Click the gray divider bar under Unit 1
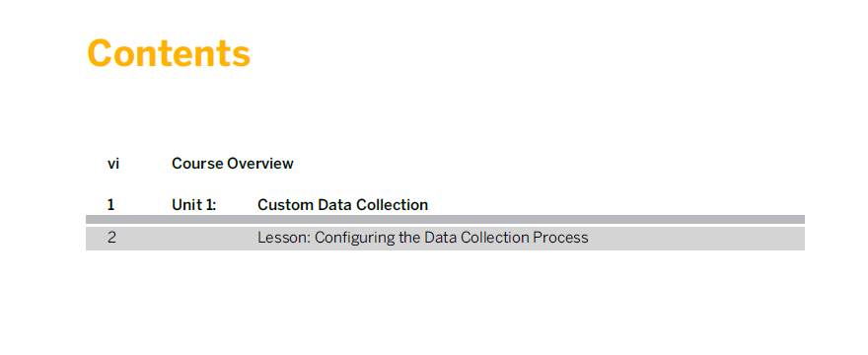Viewport: 868px width, 355px height. [x=445, y=219]
